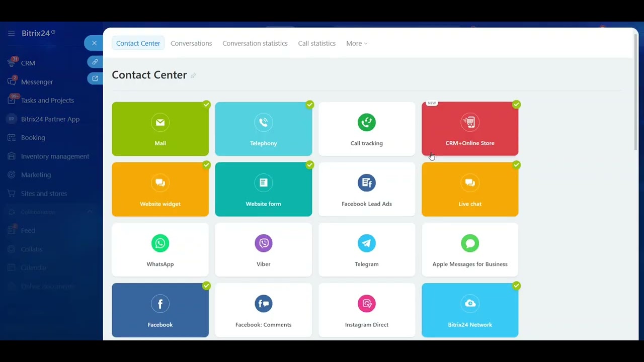The image size is (644, 362).
Task: Go to Bitrix24 Partner App in sidebar
Action: tap(50, 119)
